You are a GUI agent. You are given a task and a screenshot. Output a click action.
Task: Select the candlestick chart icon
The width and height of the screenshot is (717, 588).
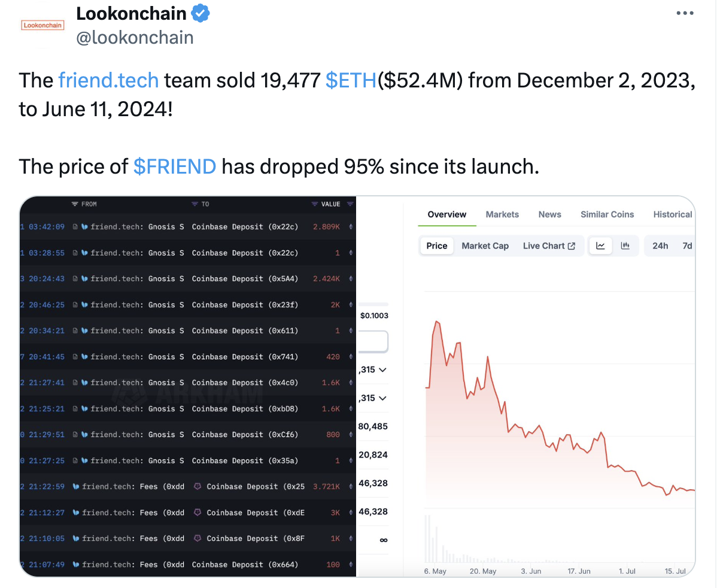625,245
